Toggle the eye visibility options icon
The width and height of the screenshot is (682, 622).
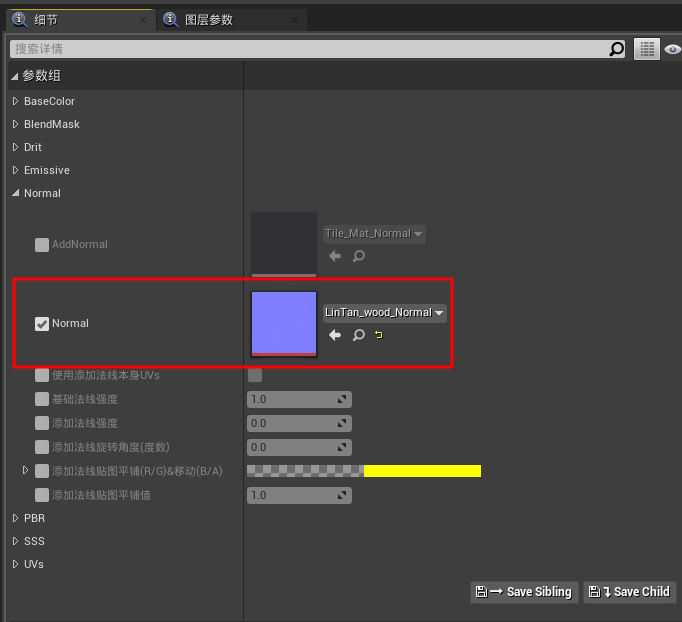(x=672, y=48)
